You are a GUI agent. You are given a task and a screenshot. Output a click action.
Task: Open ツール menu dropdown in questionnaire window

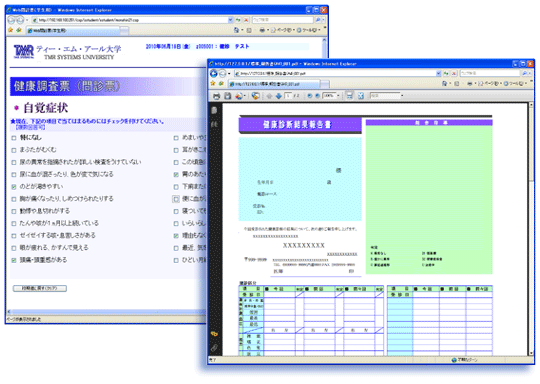point(308,30)
